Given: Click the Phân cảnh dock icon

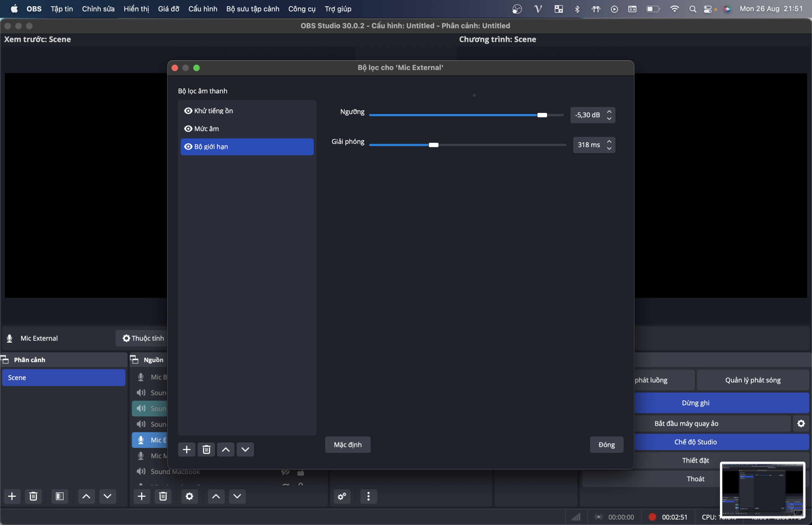Looking at the screenshot, I should 5,359.
